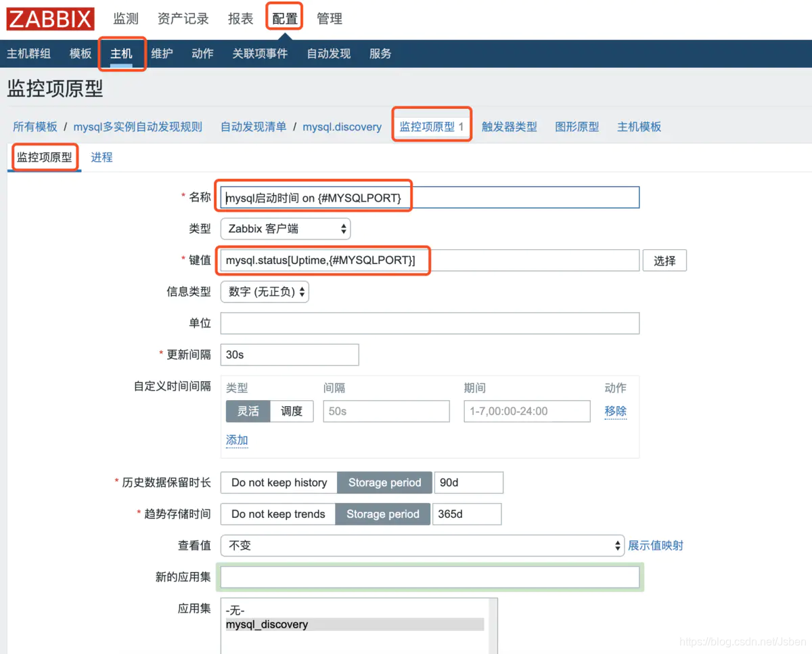Image resolution: width=812 pixels, height=654 pixels.
Task: Click history period field 90d
Action: pyautogui.click(x=469, y=483)
